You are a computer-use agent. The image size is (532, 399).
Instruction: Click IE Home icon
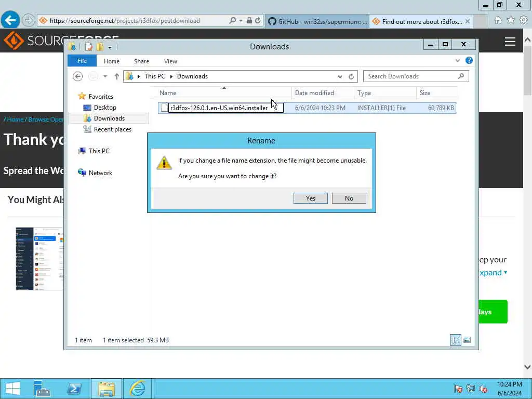tap(498, 21)
